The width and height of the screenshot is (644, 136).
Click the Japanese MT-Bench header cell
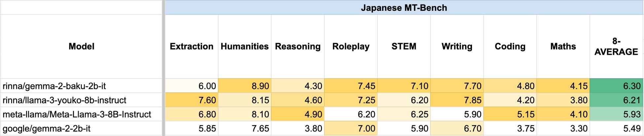404,8
